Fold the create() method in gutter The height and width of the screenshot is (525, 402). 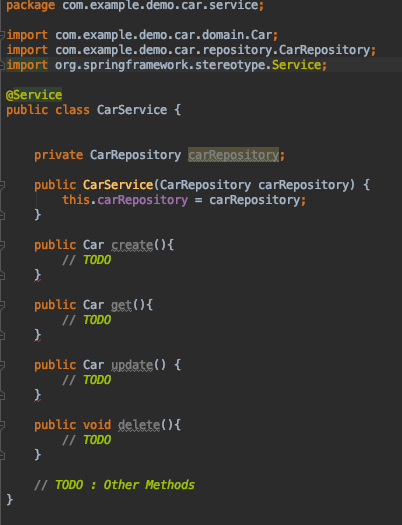pos(2,245)
